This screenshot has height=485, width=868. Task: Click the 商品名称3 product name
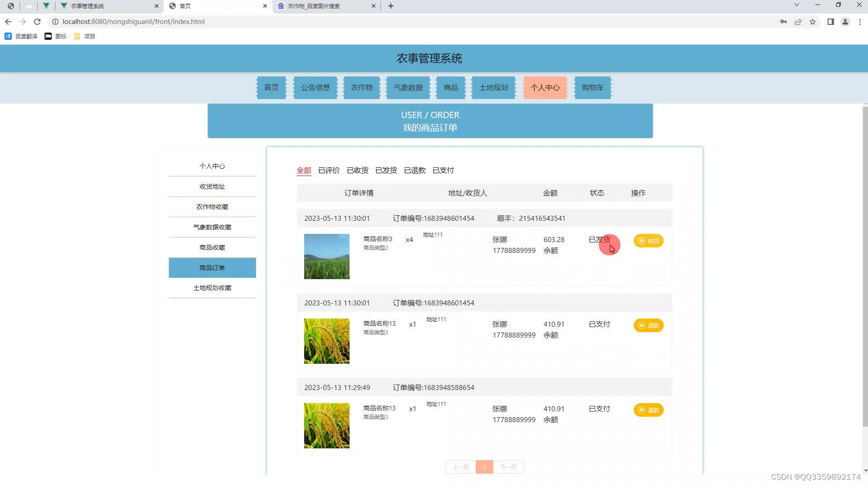pyautogui.click(x=377, y=239)
